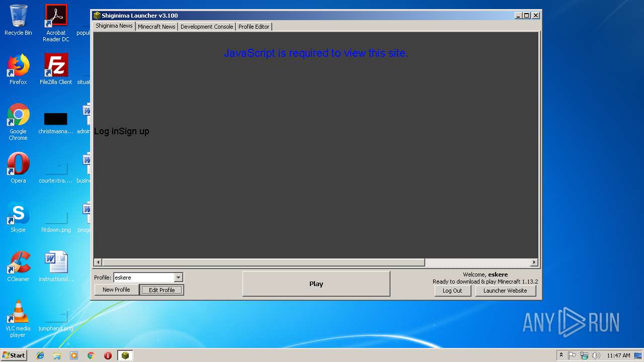Screen dimensions: 644x362
Task: Click the eskere profile combo box
Action: point(148,278)
